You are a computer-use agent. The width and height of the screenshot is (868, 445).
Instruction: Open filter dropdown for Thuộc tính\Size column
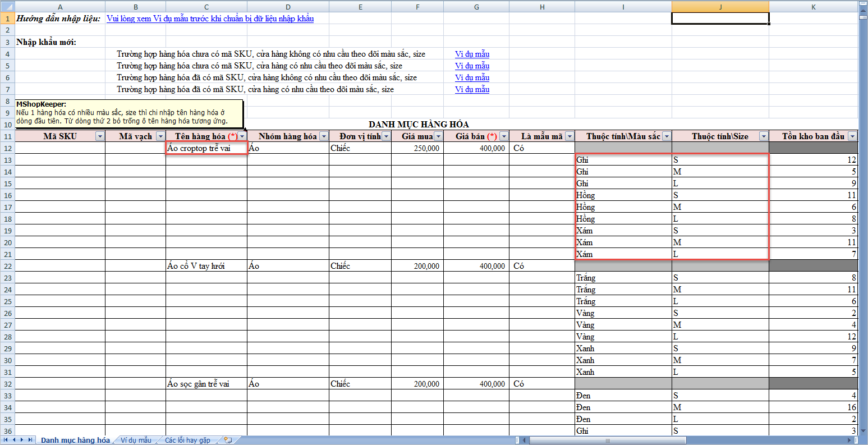click(x=763, y=136)
